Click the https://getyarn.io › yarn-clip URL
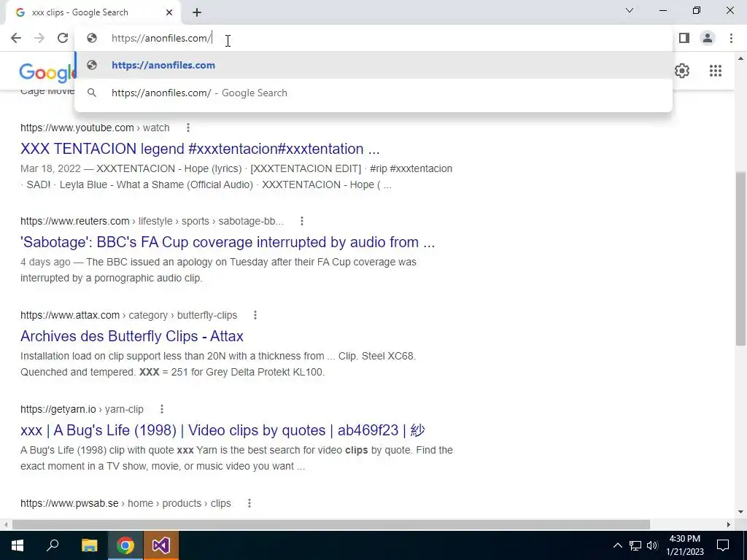This screenshot has height=560, width=747. (82, 409)
